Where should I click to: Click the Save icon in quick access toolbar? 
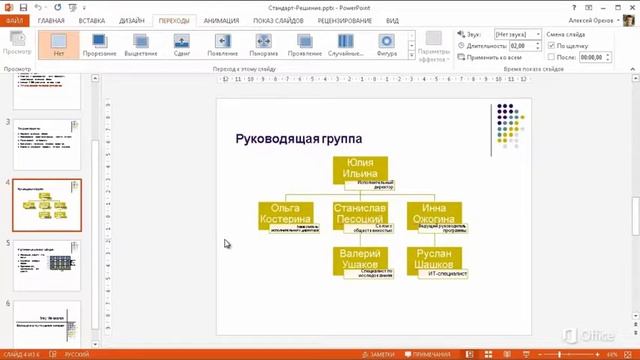(x=23, y=7)
